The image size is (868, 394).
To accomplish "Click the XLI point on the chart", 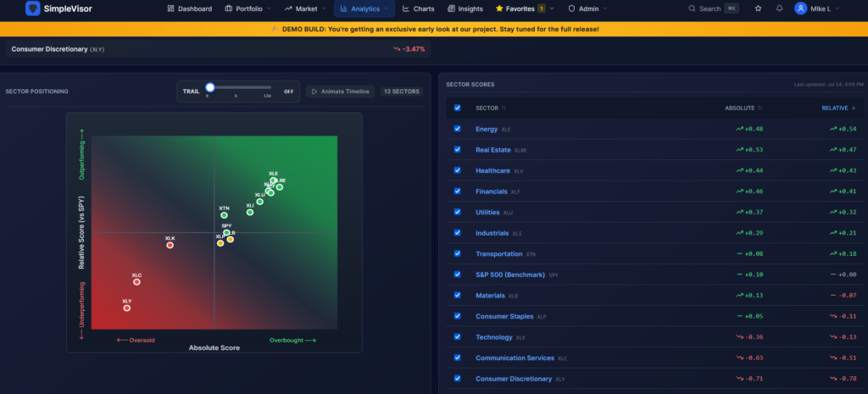I will pos(250,212).
